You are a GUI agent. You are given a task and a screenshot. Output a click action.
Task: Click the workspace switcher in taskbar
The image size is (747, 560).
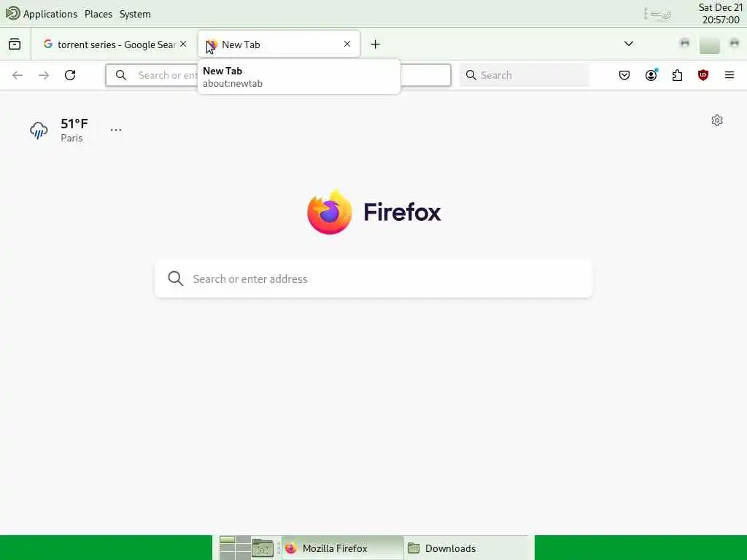pyautogui.click(x=235, y=548)
